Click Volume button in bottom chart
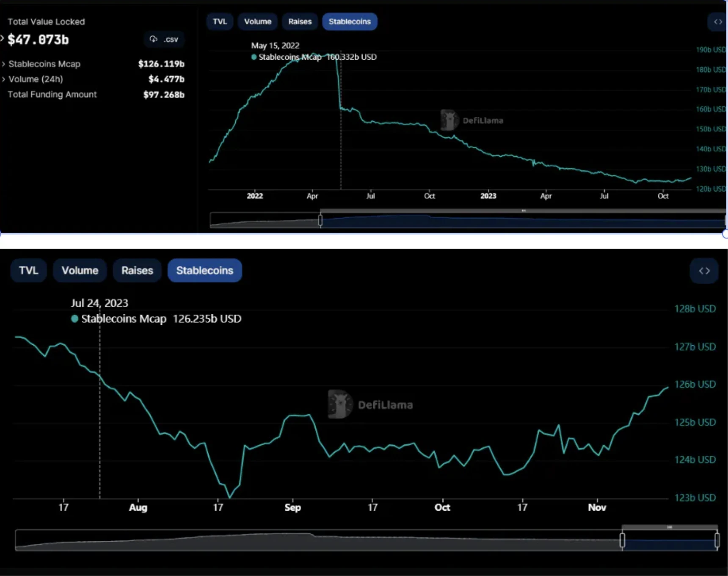 pos(80,271)
